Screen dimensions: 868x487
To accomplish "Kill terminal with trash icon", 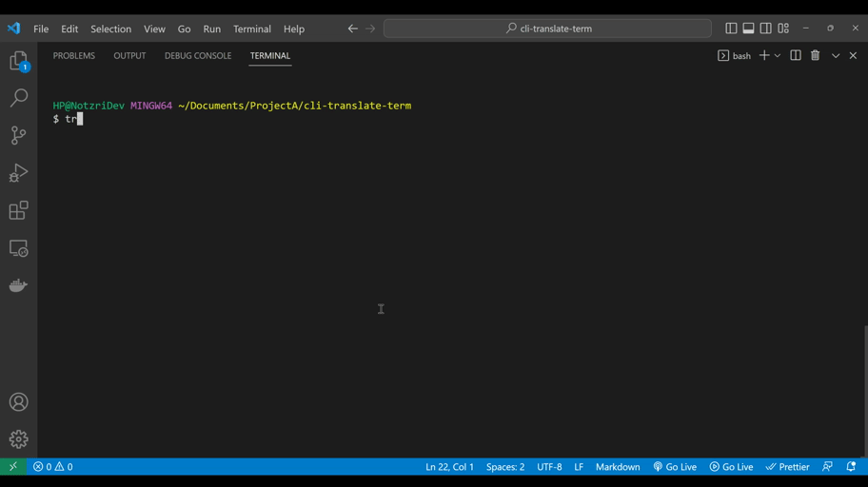I will [815, 55].
